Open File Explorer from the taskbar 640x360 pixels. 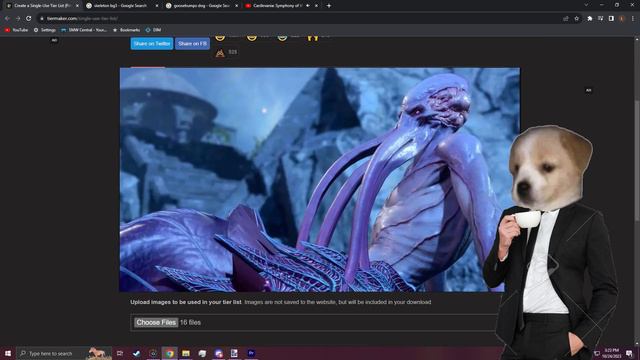[x=186, y=353]
